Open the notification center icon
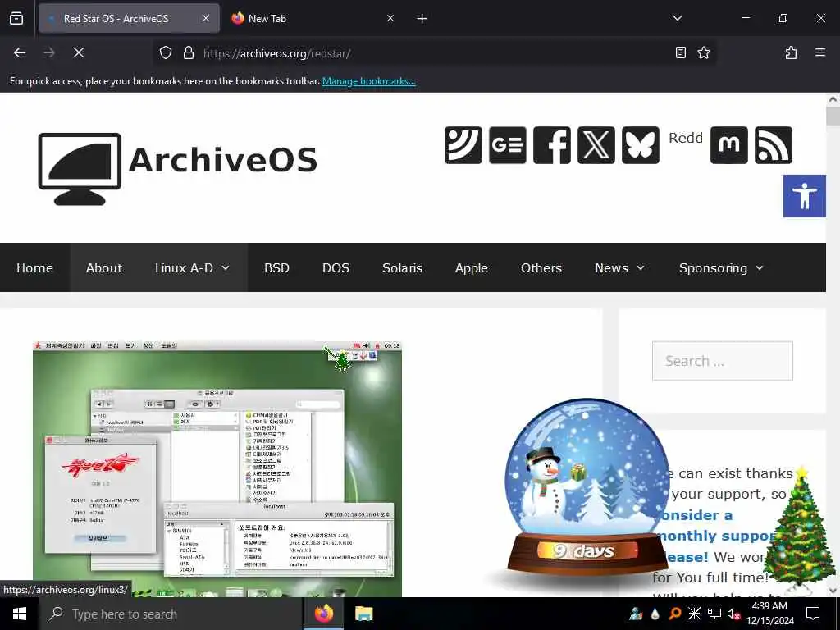 tap(813, 614)
